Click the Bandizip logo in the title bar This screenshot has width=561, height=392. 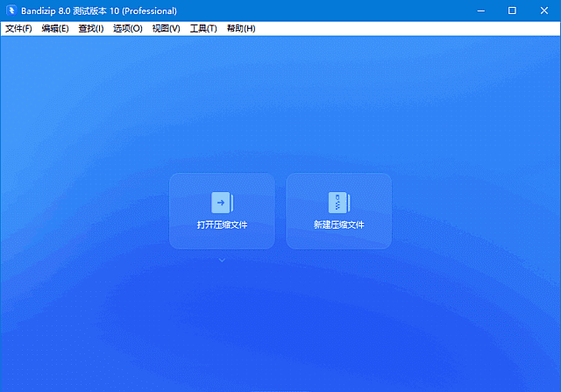(x=11, y=11)
